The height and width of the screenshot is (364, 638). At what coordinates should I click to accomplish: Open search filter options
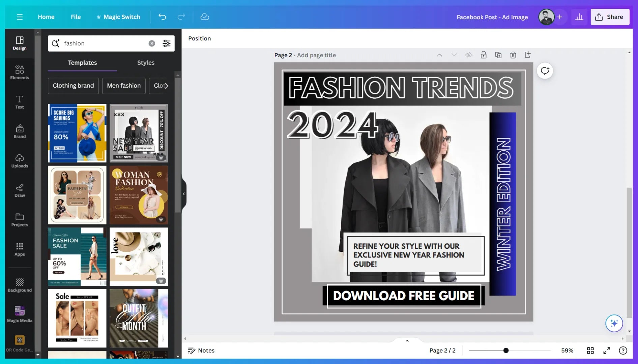coord(167,43)
